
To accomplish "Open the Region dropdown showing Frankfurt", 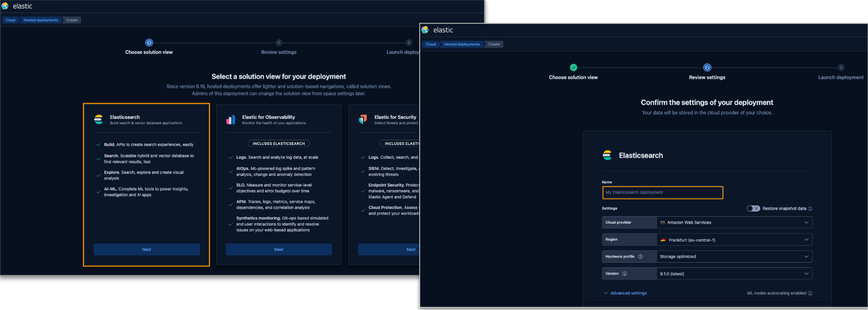I will point(734,240).
